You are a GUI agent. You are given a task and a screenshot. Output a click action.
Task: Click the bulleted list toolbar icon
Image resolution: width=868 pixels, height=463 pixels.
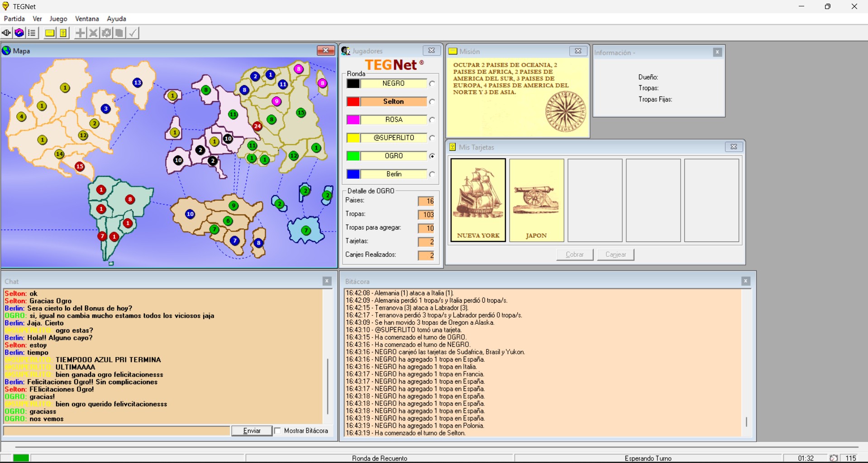click(x=32, y=33)
